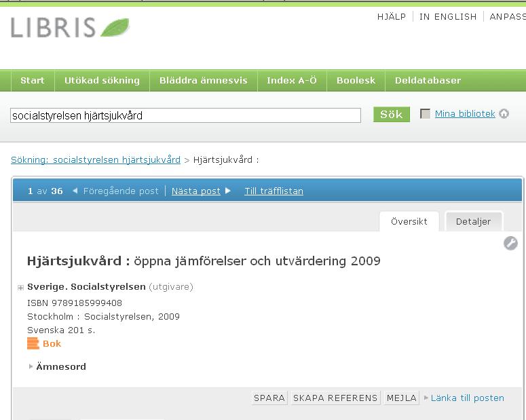Click the LIBRIS leaf logo

pos(70,28)
